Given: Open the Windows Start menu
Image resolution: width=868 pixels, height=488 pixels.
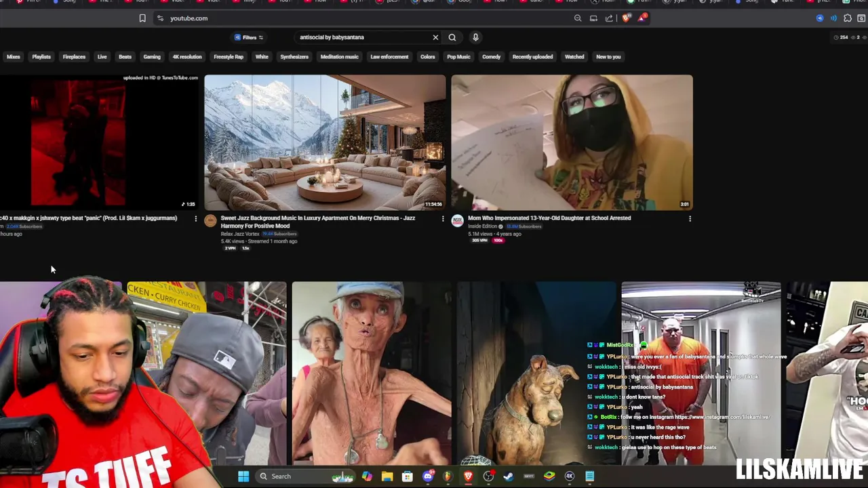Looking at the screenshot, I should 243,476.
